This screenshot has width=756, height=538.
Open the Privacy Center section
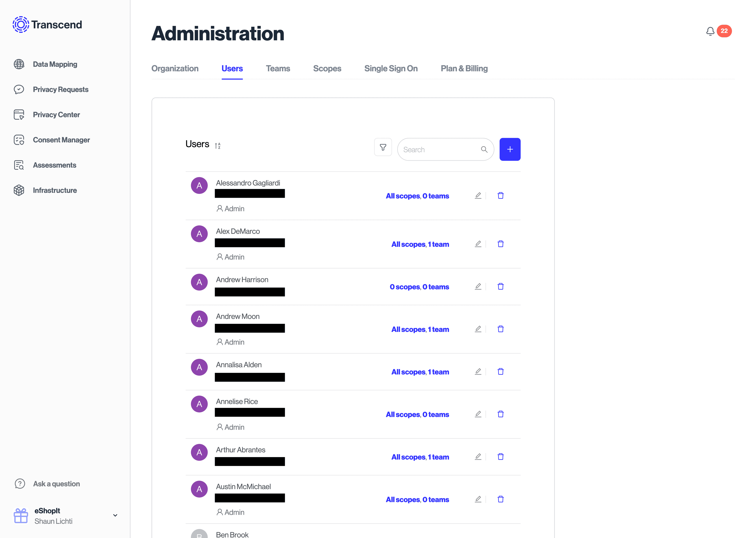tap(56, 114)
